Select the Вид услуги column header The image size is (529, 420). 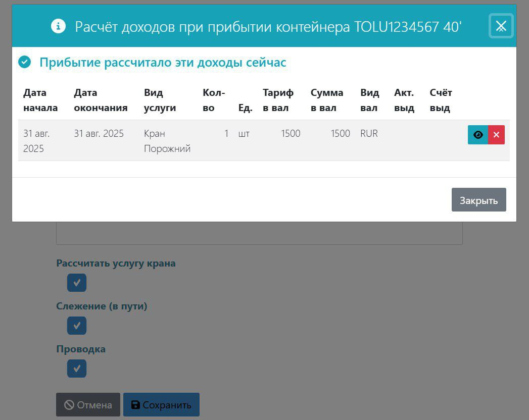pos(160,100)
